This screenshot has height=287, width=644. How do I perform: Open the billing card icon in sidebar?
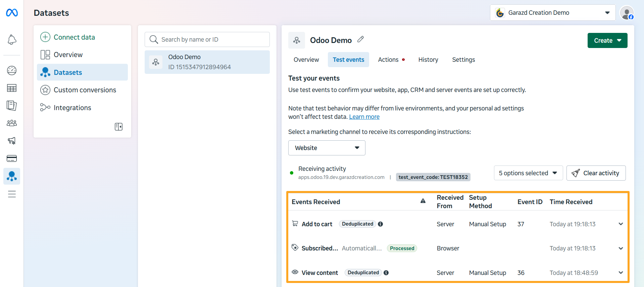point(12,158)
